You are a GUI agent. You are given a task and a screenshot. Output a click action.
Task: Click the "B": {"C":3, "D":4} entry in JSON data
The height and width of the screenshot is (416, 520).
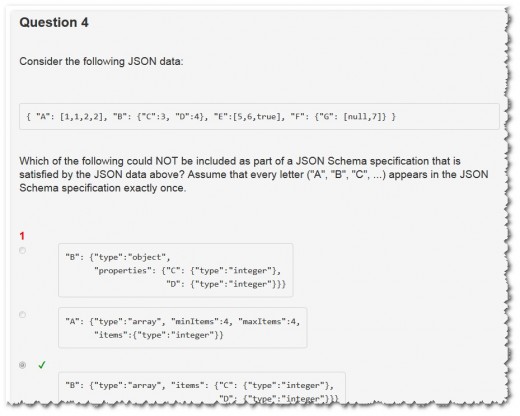(x=158, y=117)
